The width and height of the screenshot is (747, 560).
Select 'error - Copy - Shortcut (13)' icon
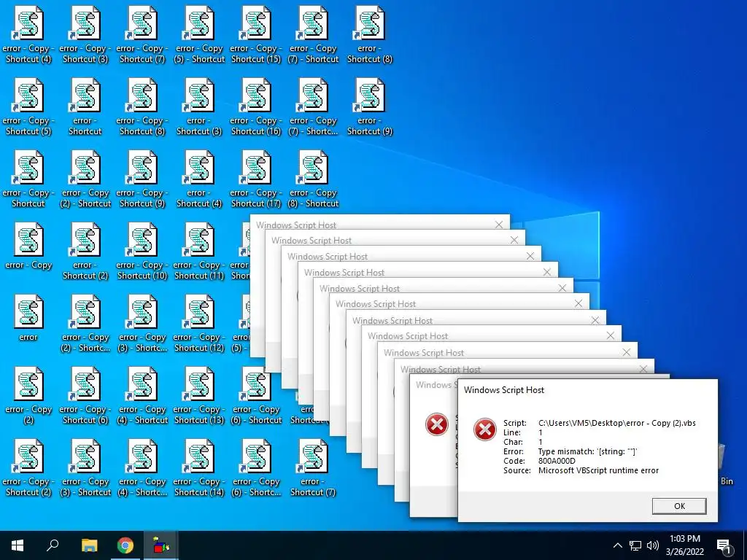pyautogui.click(x=199, y=397)
